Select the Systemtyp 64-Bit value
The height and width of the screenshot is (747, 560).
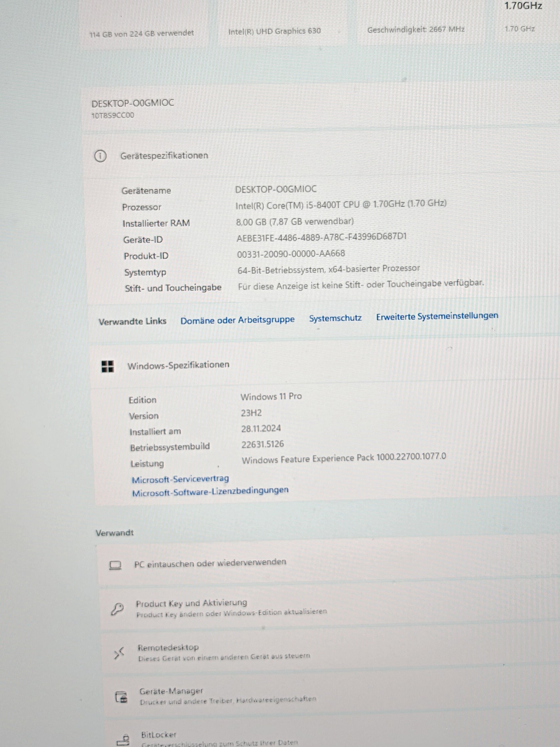[x=328, y=269]
